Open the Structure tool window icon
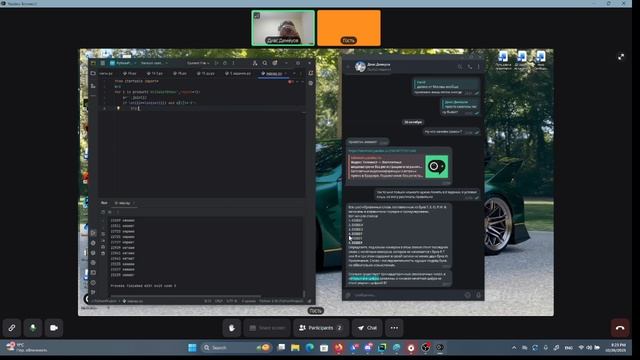The image size is (640, 360). (x=93, y=86)
